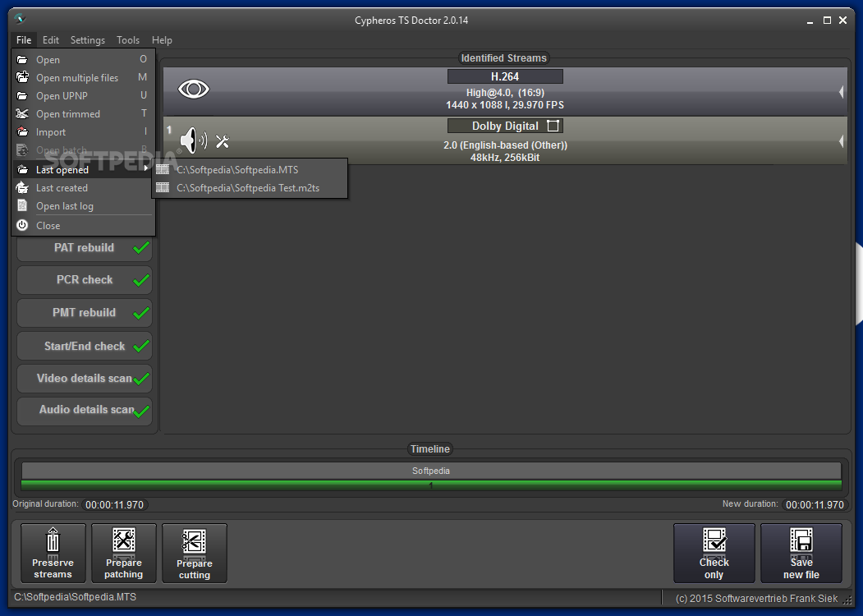This screenshot has width=863, height=616.
Task: Toggle the eye visibility icon on H.264 stream
Action: (x=193, y=89)
